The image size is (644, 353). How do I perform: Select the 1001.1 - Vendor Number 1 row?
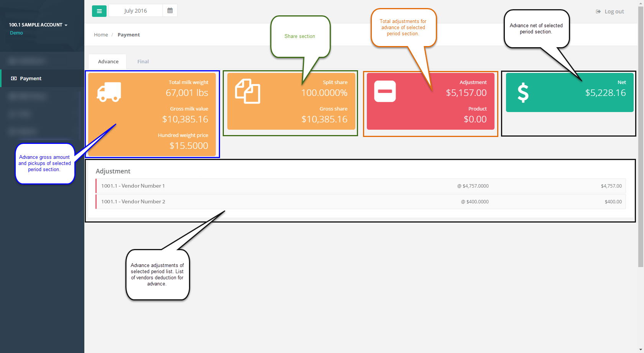click(361, 186)
